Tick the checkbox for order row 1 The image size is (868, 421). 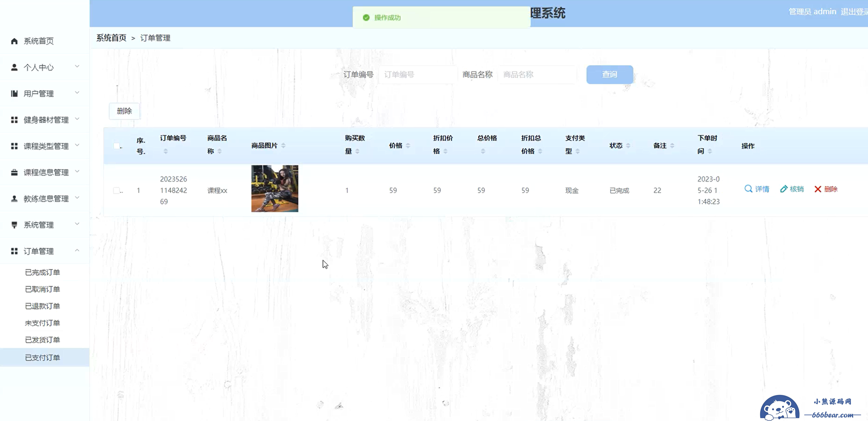[117, 191]
